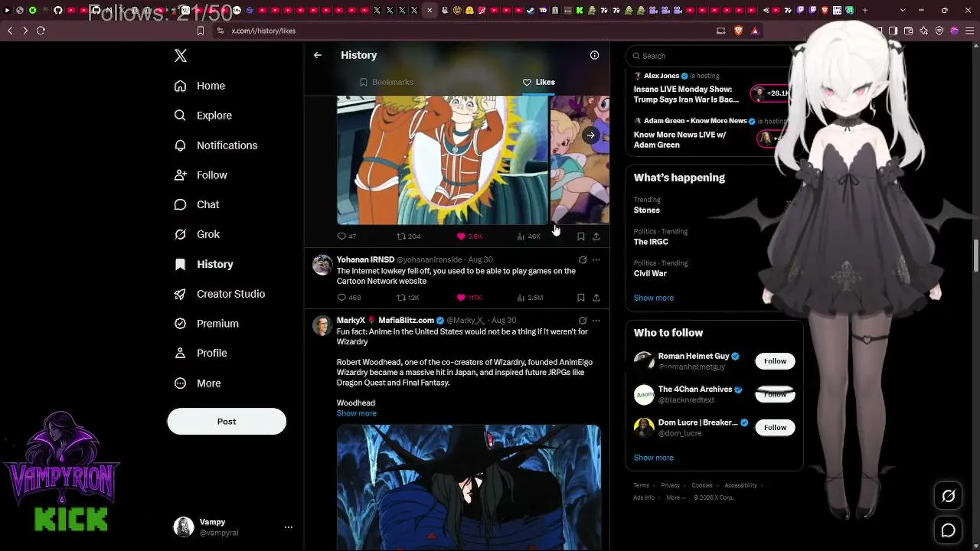
Task: Open the Brave Shields icon
Action: [x=739, y=31]
